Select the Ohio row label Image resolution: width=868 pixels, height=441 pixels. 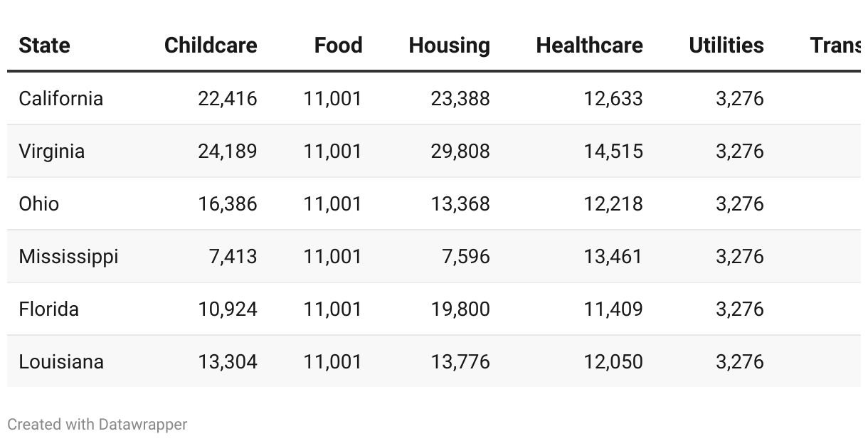pyautogui.click(x=38, y=203)
